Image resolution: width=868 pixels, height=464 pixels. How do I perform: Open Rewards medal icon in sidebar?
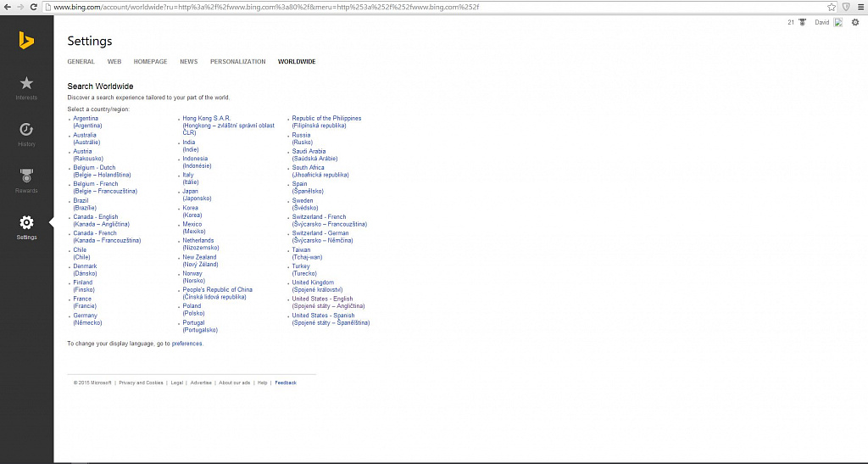tap(26, 176)
